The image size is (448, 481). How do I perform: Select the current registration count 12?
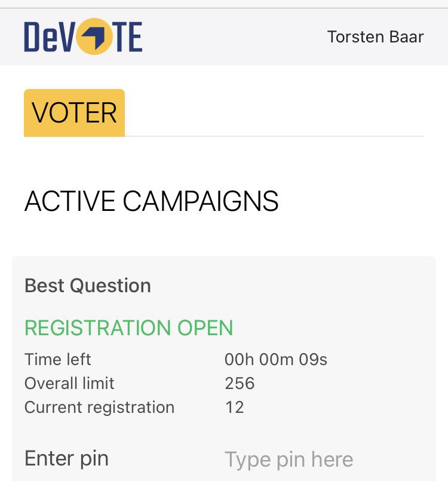click(x=234, y=407)
